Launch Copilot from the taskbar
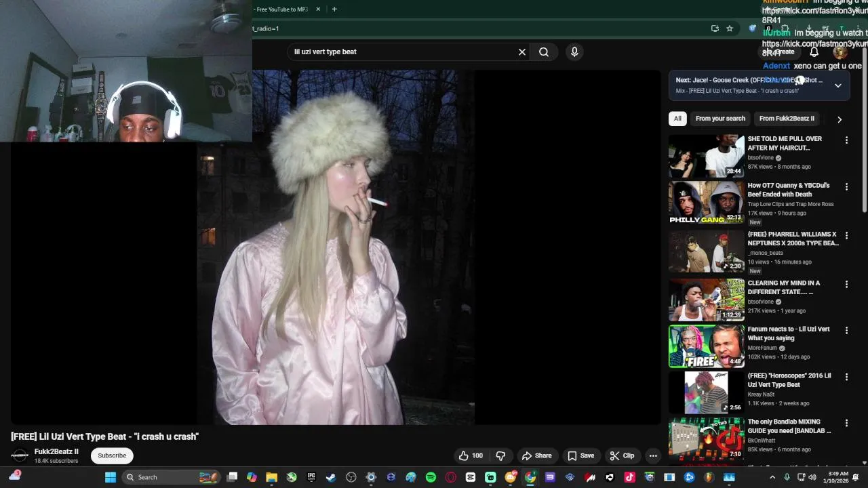Viewport: 868px width, 488px height. [x=252, y=477]
